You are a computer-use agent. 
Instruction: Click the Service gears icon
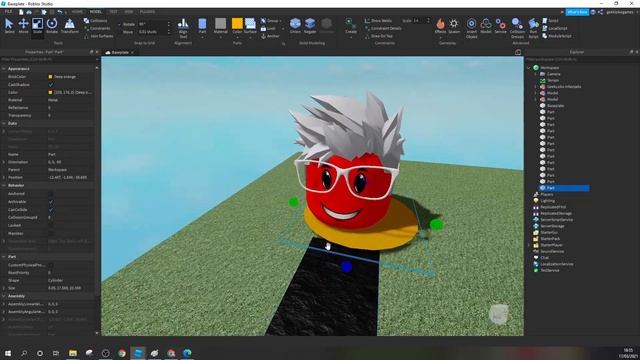pos(500,24)
